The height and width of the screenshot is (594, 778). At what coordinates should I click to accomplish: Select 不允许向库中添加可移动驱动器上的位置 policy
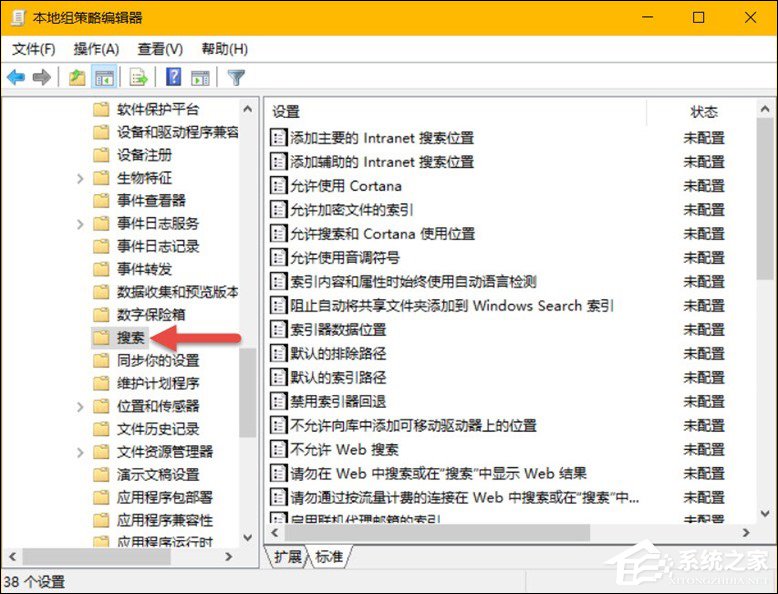click(413, 425)
